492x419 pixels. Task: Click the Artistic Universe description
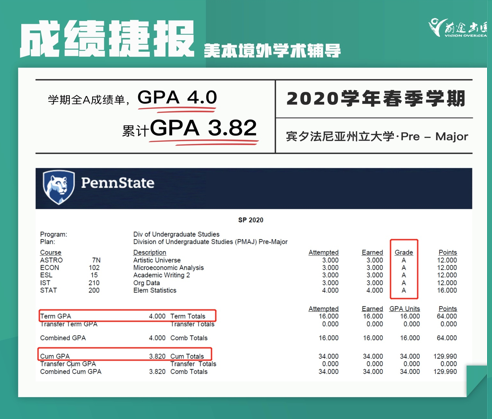[x=157, y=260]
